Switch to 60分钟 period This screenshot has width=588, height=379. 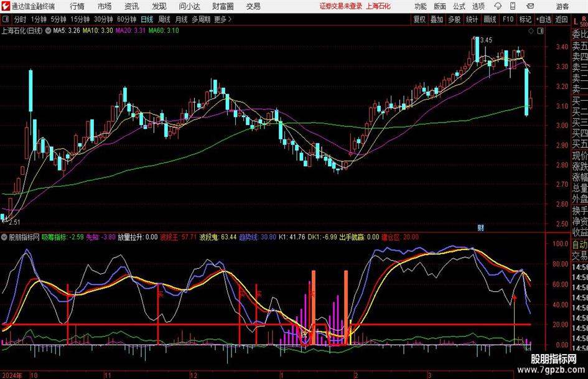click(x=126, y=19)
